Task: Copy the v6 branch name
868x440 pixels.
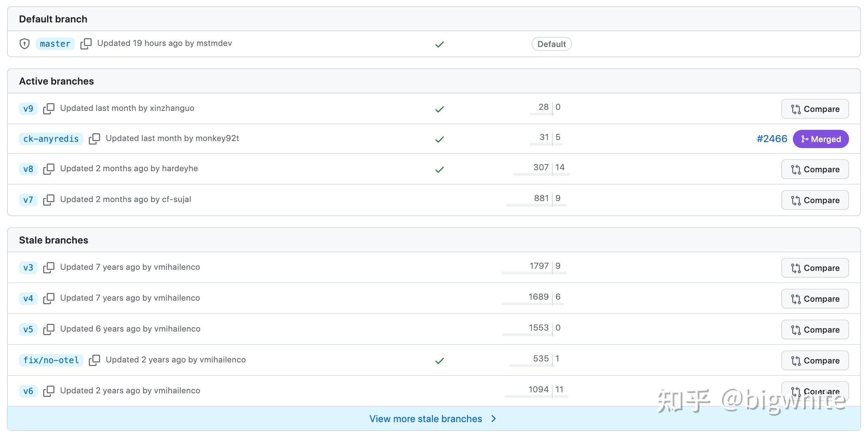Action: pos(49,391)
